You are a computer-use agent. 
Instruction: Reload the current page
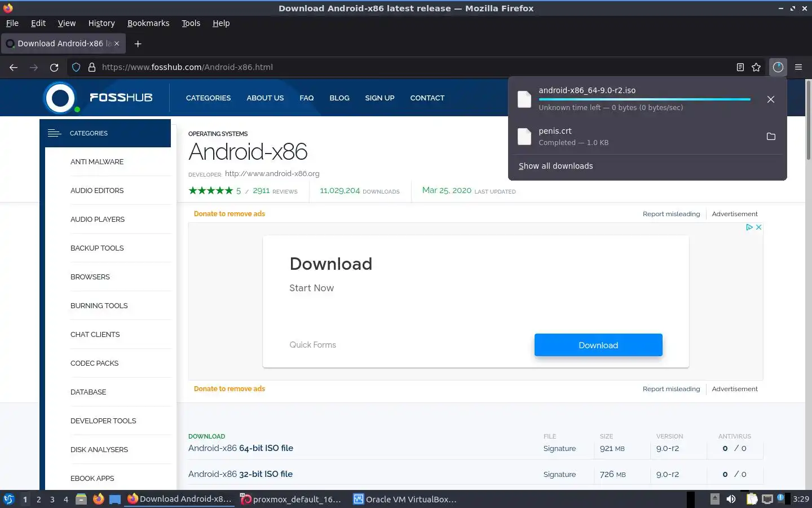[x=54, y=67]
